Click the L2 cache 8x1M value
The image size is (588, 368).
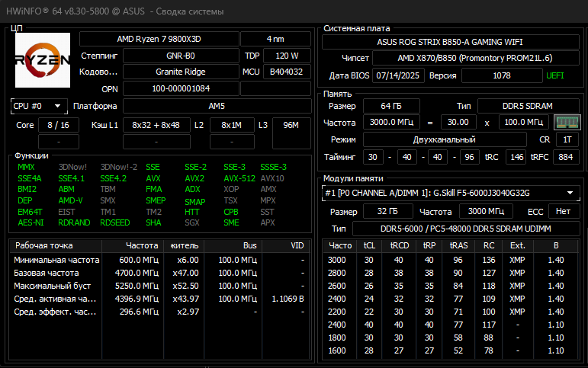point(232,125)
